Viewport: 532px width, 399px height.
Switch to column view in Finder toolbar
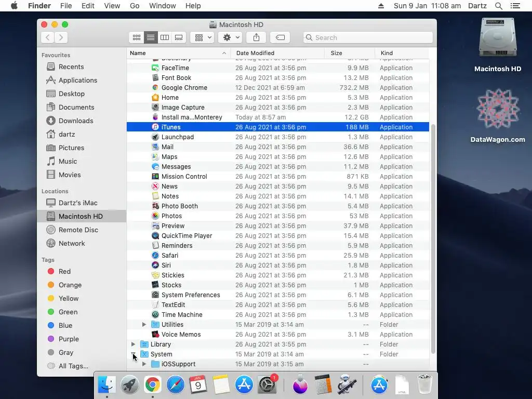[165, 37]
